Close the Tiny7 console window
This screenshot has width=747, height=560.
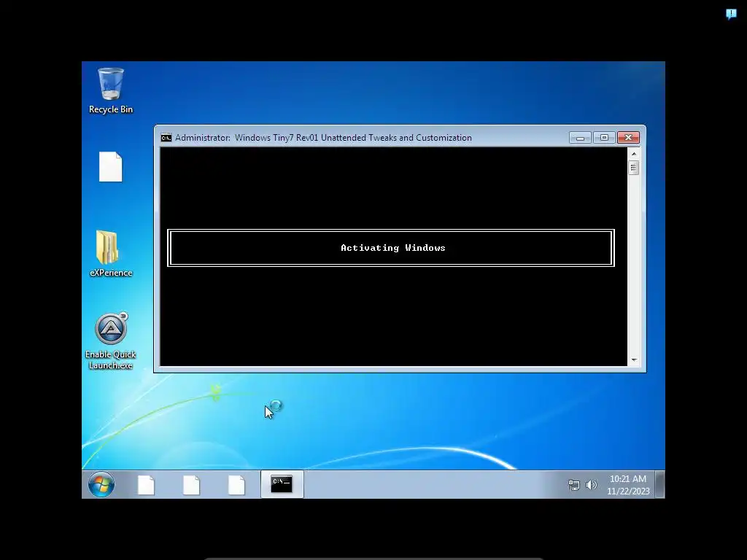tap(628, 138)
